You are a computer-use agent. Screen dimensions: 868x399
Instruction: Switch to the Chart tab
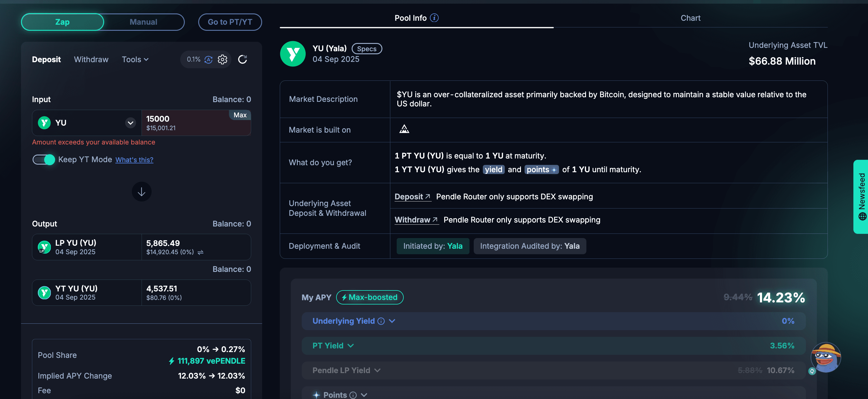click(x=691, y=18)
